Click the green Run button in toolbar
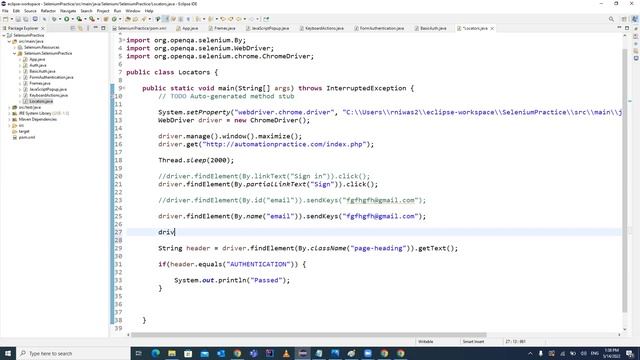Screen dimensions: 640x360 click(x=67, y=19)
